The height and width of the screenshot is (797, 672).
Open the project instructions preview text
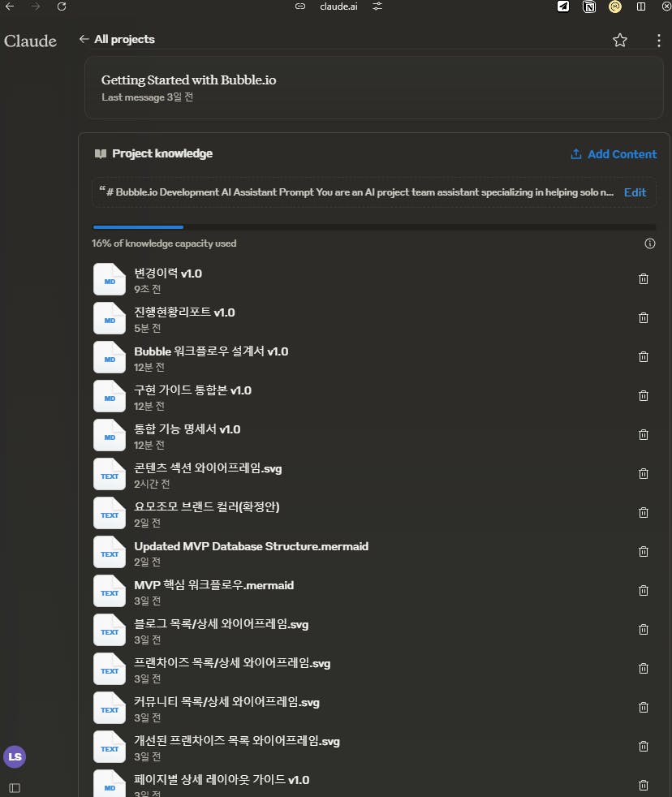coord(356,192)
